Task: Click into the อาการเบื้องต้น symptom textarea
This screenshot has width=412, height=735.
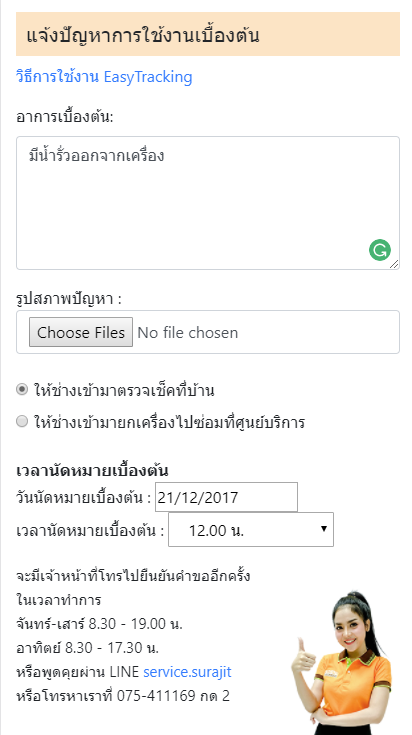Action: point(208,203)
